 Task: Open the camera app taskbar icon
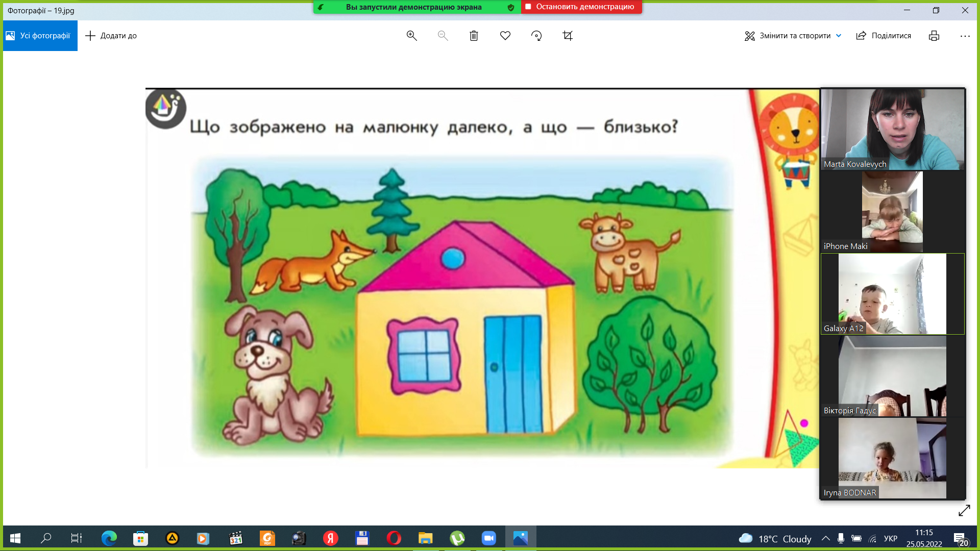tap(299, 538)
